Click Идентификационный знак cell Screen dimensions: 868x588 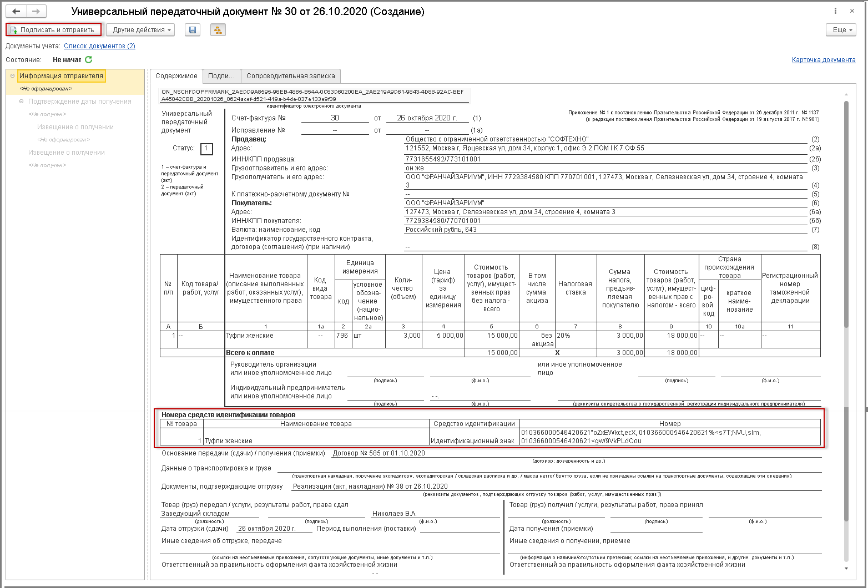pos(474,437)
